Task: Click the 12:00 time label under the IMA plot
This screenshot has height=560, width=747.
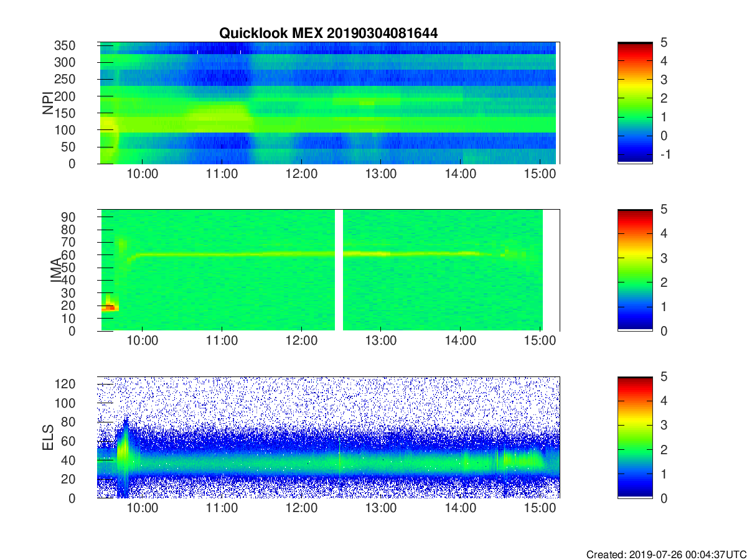Action: click(x=301, y=341)
